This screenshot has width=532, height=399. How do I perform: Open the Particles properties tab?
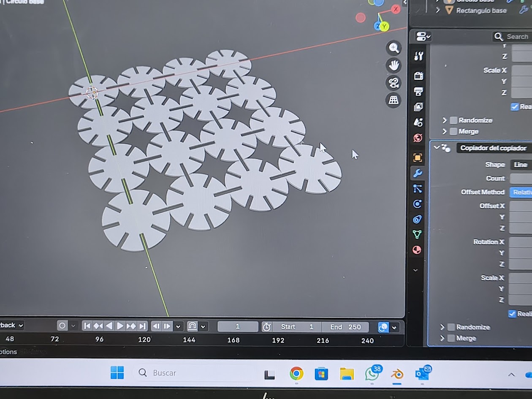pos(418,189)
